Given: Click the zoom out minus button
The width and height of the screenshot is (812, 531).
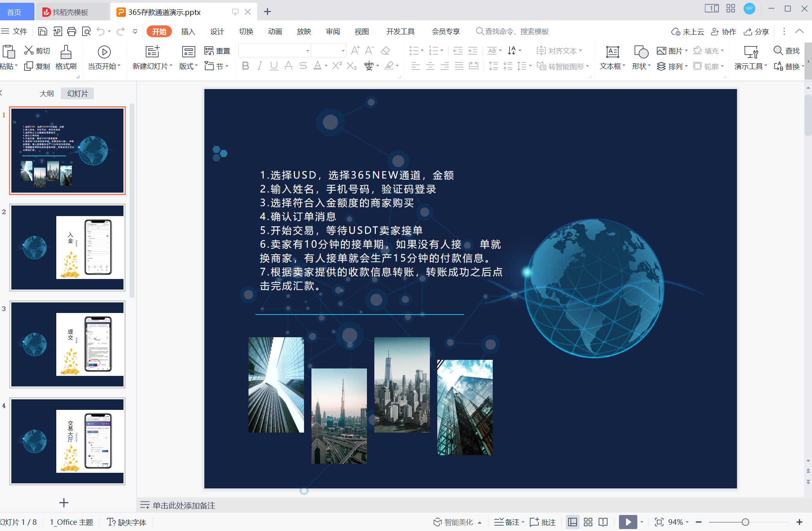Looking at the screenshot, I should pyautogui.click(x=699, y=522).
